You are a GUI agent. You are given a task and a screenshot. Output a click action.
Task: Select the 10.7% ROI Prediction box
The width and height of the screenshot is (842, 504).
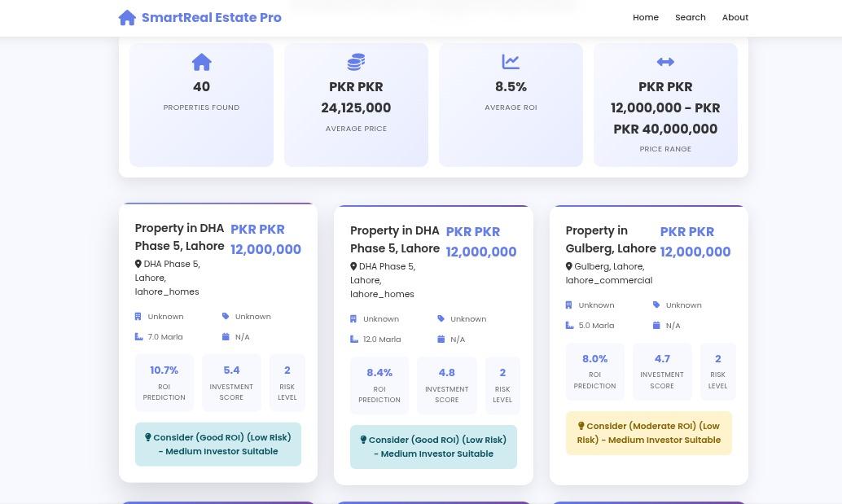(164, 383)
